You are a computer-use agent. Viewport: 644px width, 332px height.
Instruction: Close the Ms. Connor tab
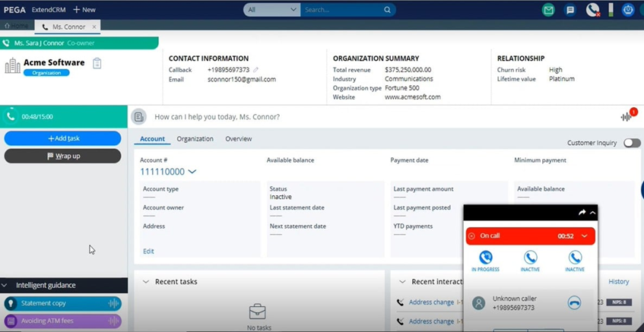[94, 27]
